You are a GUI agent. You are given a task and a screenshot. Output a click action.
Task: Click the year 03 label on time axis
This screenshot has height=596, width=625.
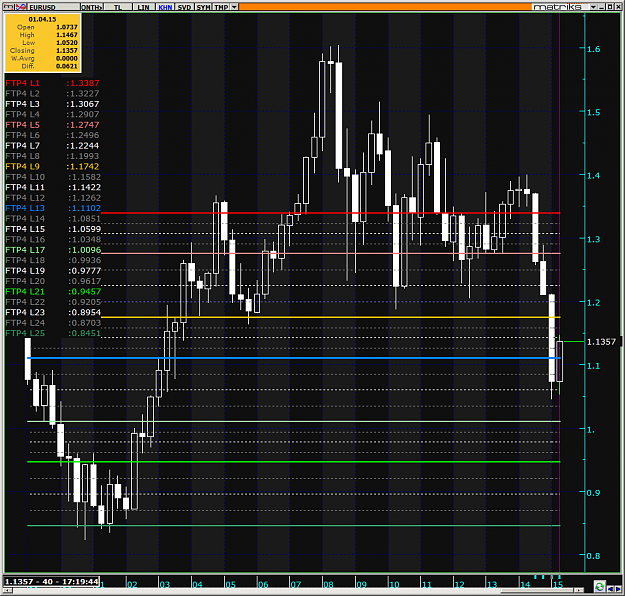click(165, 584)
